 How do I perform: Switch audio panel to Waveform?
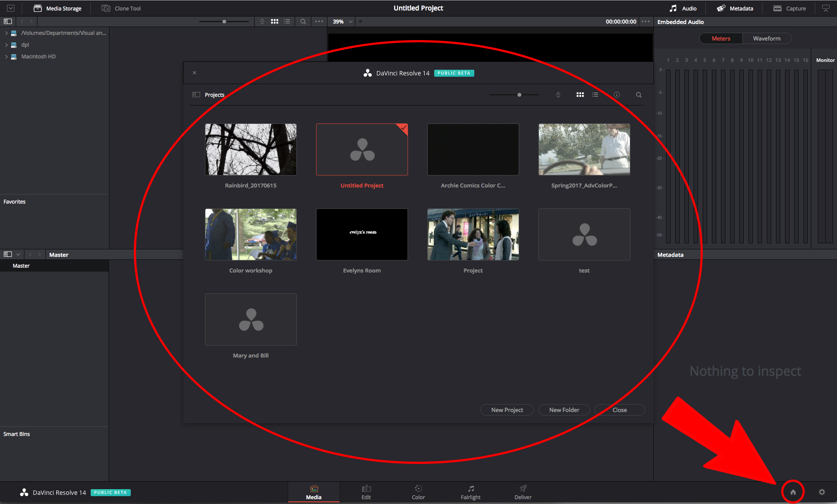coord(766,38)
